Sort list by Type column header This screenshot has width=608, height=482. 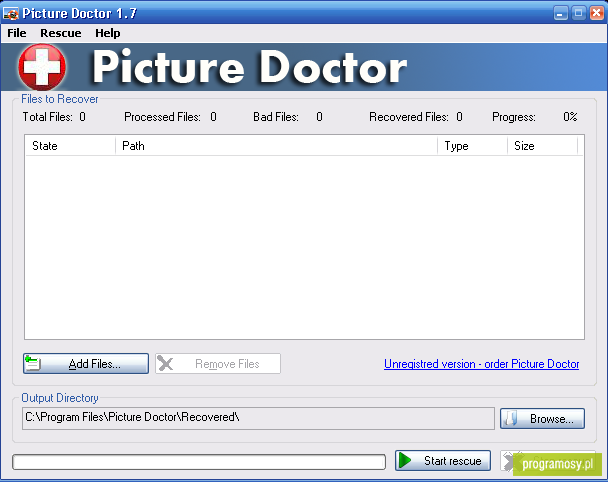(472, 146)
